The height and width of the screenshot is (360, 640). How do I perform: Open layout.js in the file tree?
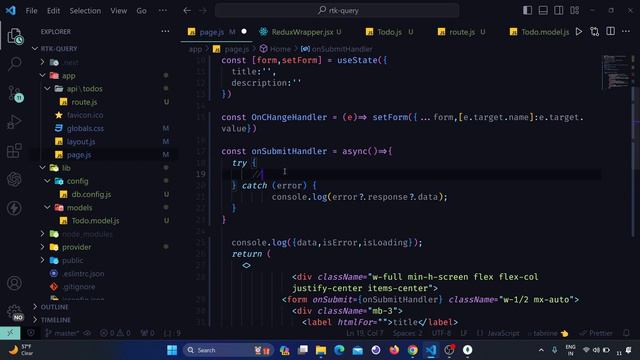[81, 142]
